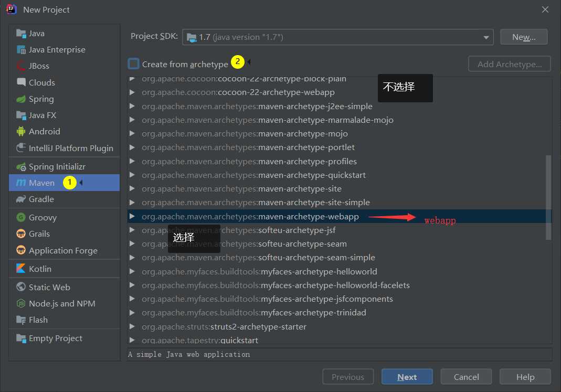This screenshot has height=392, width=561.
Task: Click Add Archetype... button
Action: pos(510,64)
